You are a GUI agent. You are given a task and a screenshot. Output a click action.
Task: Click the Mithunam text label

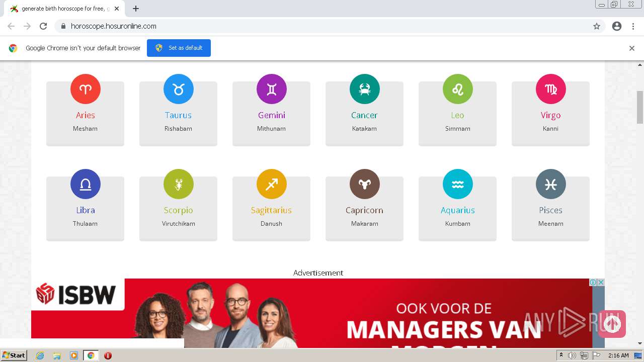(272, 129)
